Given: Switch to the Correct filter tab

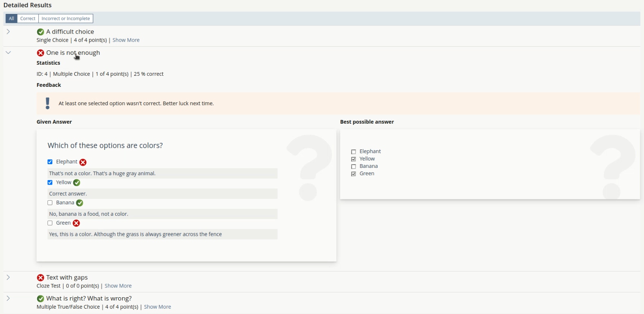Looking at the screenshot, I should (28, 18).
